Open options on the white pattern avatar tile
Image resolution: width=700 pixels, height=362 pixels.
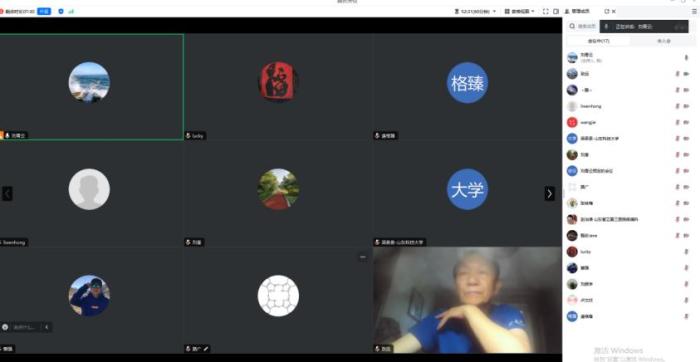tap(362, 257)
